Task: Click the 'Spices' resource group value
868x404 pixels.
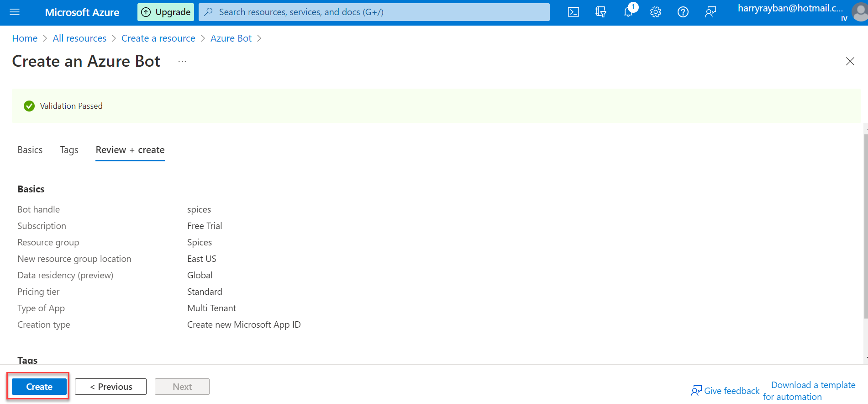Action: [200, 242]
